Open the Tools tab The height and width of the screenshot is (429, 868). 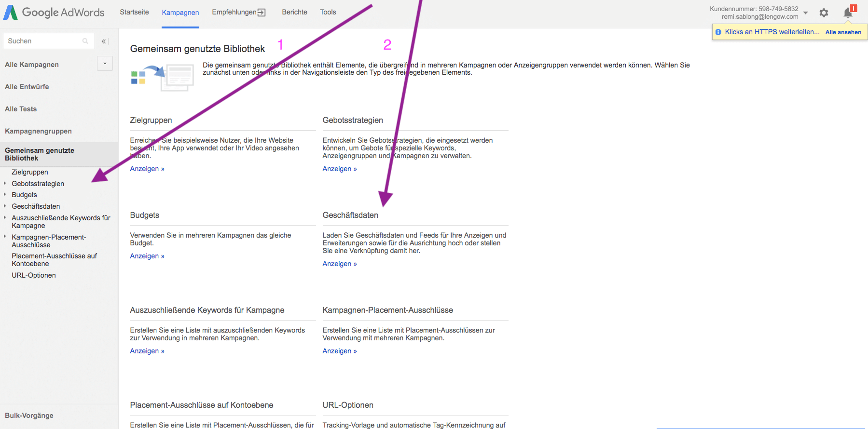pos(328,12)
